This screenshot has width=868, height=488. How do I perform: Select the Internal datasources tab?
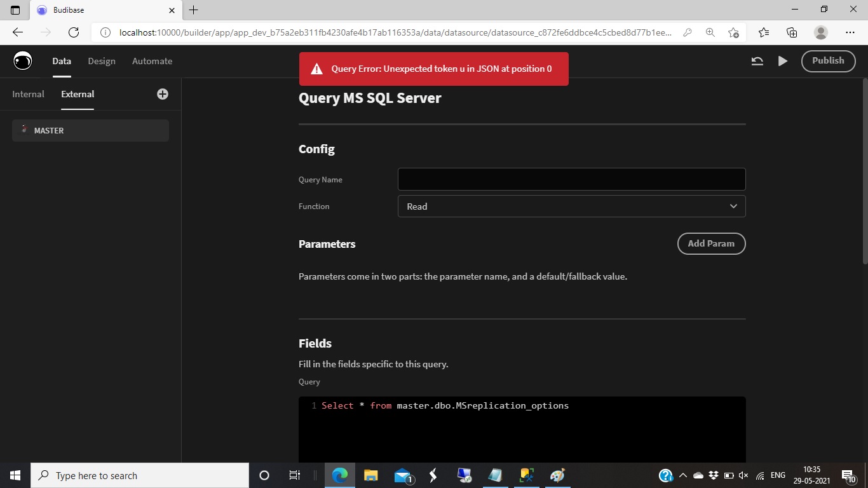coord(28,93)
